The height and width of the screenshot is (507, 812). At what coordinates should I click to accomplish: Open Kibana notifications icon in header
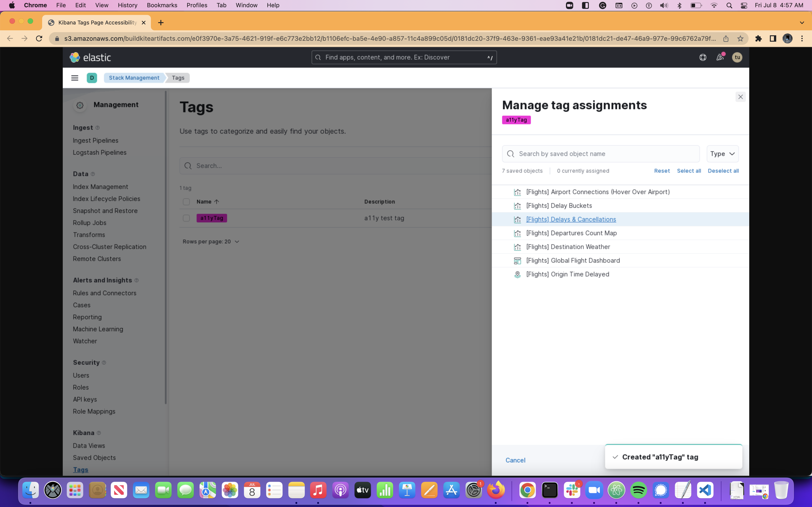click(719, 57)
